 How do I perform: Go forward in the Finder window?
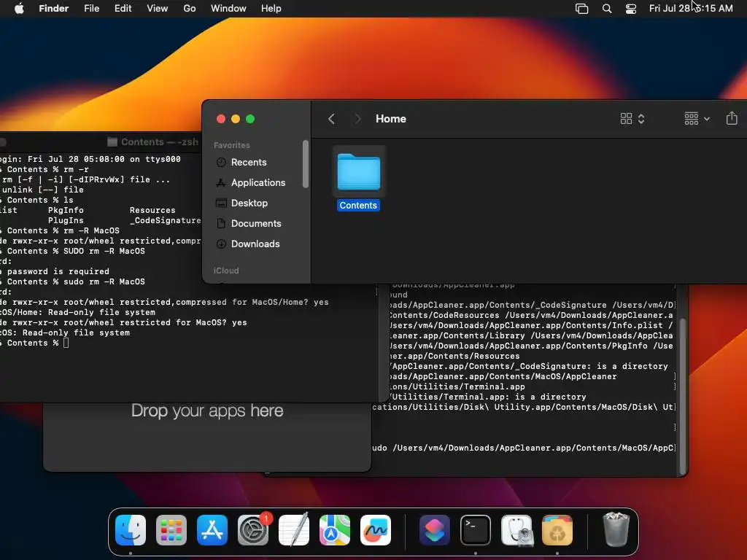357,119
